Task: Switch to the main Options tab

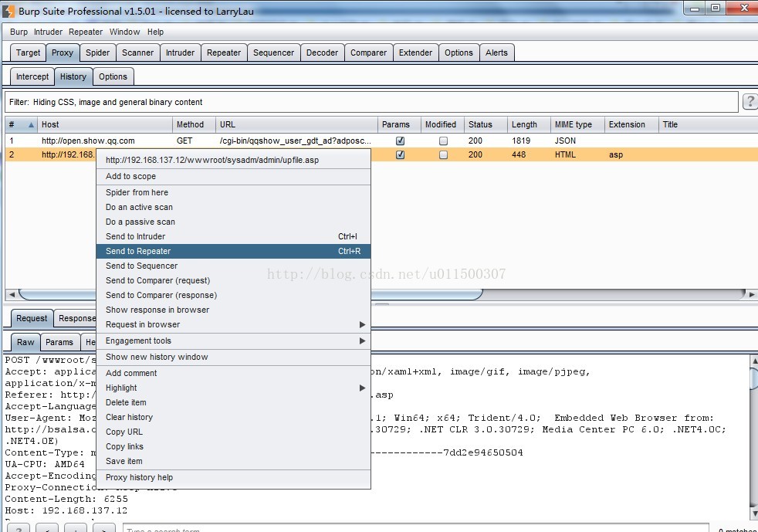Action: click(x=459, y=53)
